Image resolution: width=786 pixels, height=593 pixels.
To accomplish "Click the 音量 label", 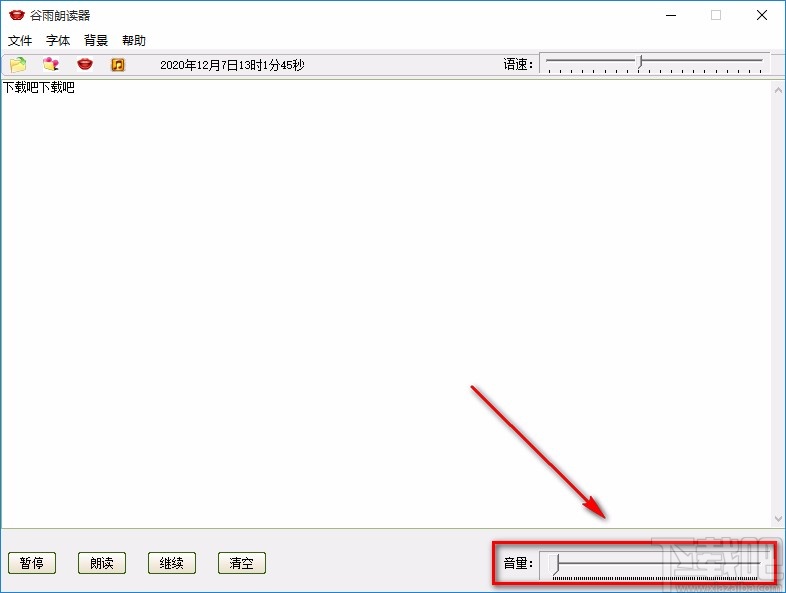I will (518, 563).
